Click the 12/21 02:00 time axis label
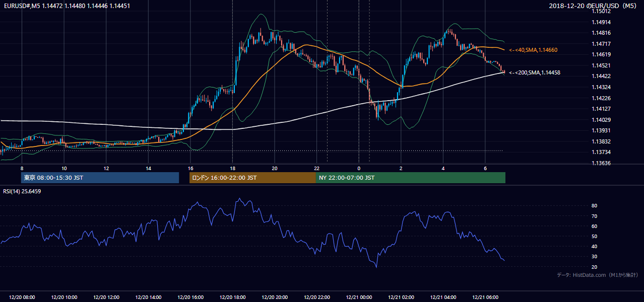Image resolution: width=644 pixels, height=302 pixels. [401, 297]
